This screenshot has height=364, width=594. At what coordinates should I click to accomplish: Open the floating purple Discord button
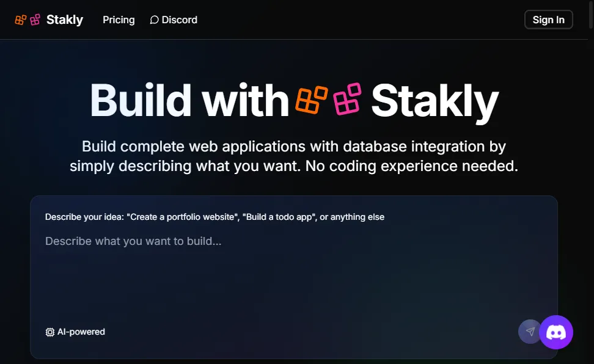556,332
